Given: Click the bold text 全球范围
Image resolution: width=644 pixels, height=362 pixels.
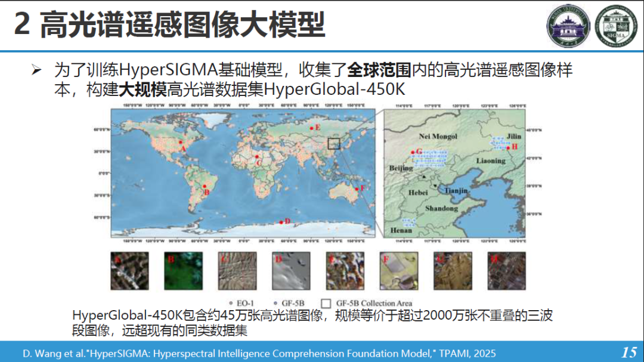Looking at the screenshot, I should pyautogui.click(x=379, y=70).
